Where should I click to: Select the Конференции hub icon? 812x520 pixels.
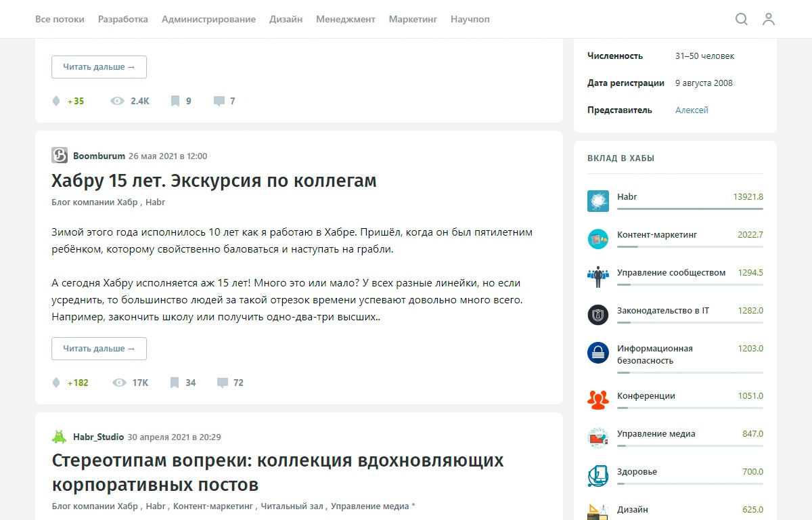point(598,399)
